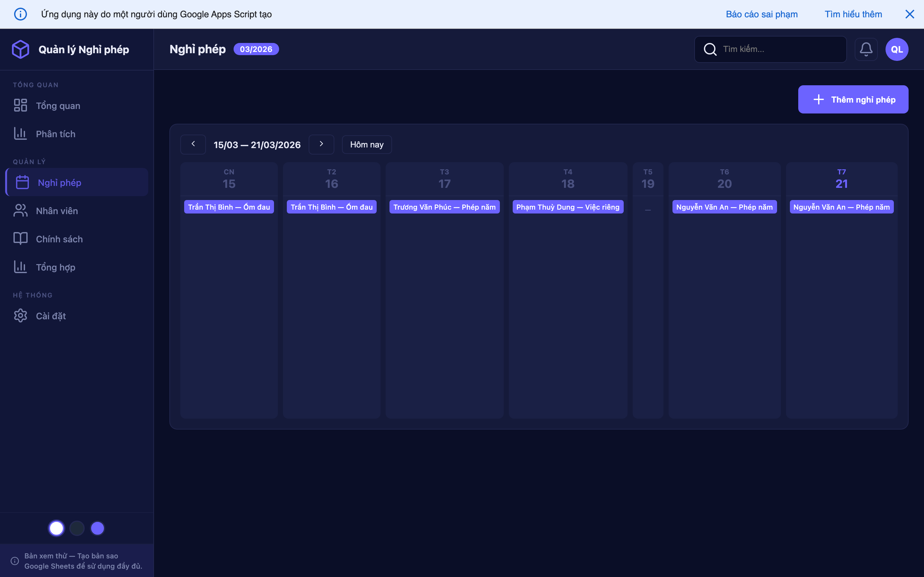This screenshot has height=577, width=924.
Task: Click the info icon in the top banner
Action: tap(21, 14)
